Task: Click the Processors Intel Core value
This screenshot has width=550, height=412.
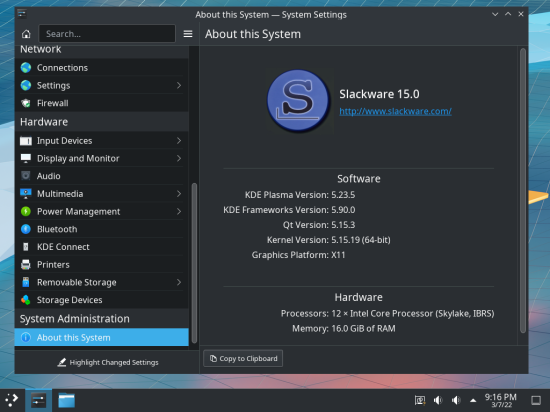Action: coord(412,313)
